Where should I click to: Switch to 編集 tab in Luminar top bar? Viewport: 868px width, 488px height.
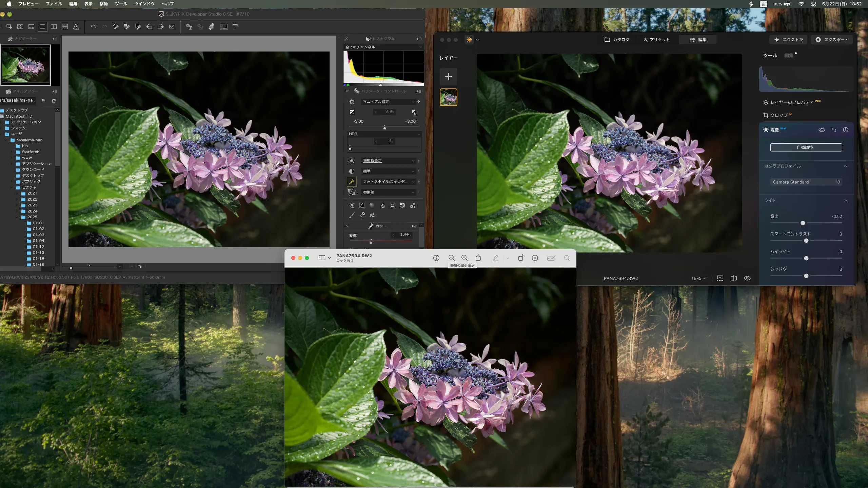tap(698, 40)
